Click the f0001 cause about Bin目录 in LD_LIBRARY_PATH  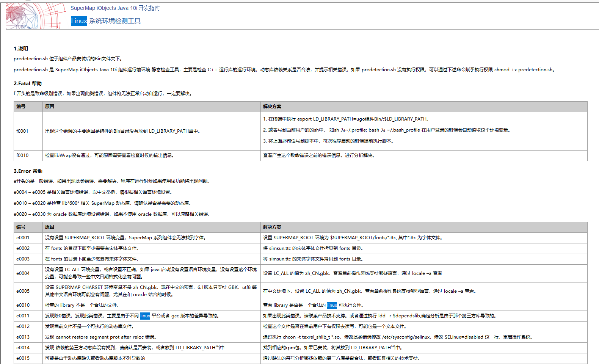pos(123,131)
